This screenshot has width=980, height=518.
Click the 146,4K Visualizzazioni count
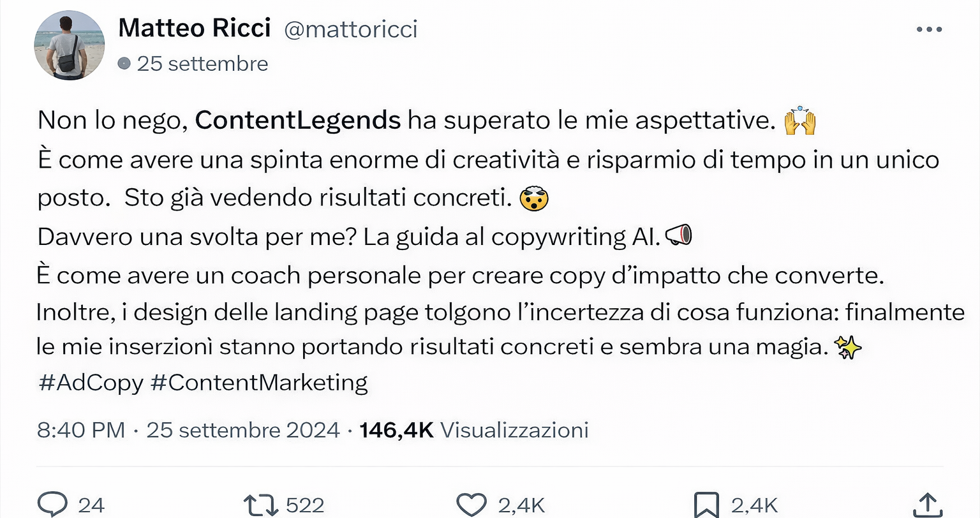click(x=473, y=430)
